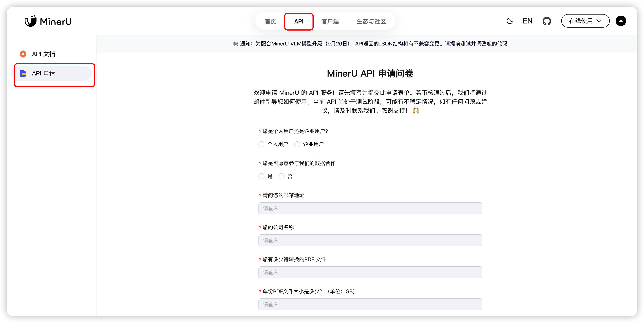Image resolution: width=644 pixels, height=323 pixels.
Task: Open the GitHub repository icon
Action: (547, 21)
